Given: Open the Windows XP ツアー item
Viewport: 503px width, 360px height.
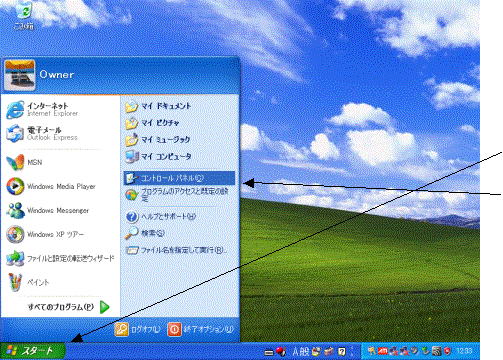Looking at the screenshot, I should coord(45,234).
